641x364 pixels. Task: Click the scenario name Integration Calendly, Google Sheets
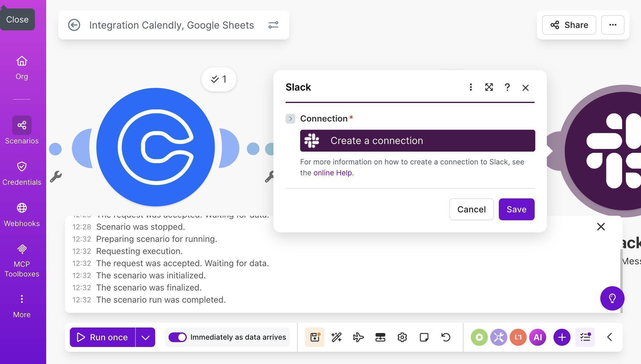pyautogui.click(x=171, y=25)
